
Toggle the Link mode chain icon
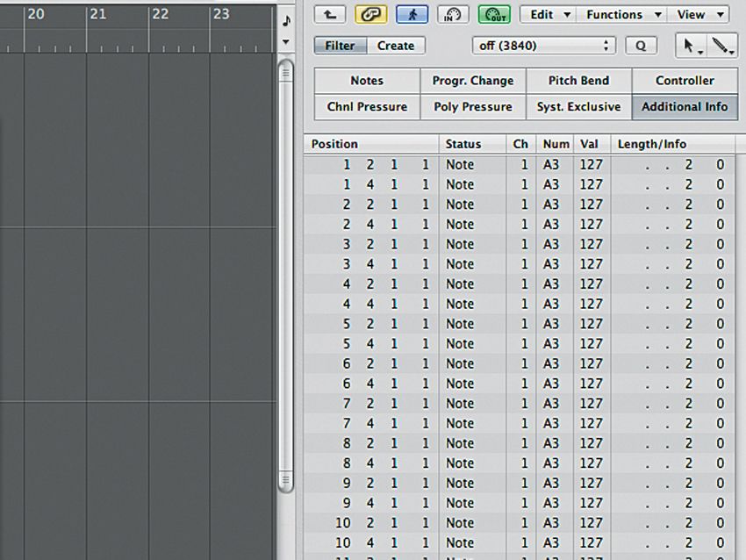pyautogui.click(x=370, y=14)
